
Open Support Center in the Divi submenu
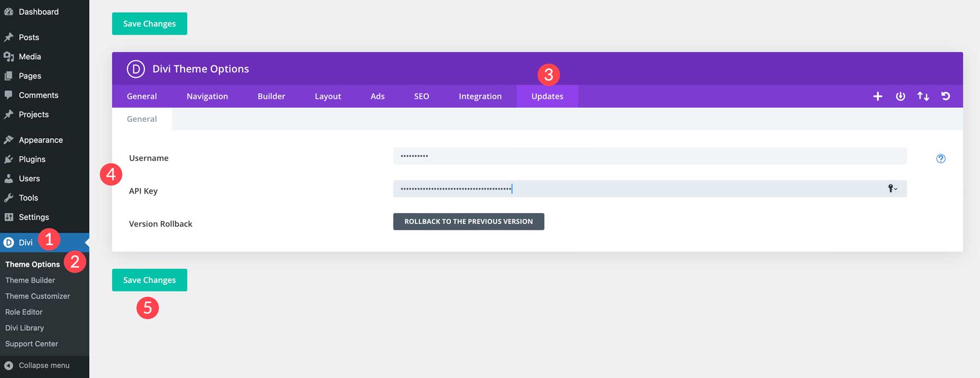click(32, 344)
